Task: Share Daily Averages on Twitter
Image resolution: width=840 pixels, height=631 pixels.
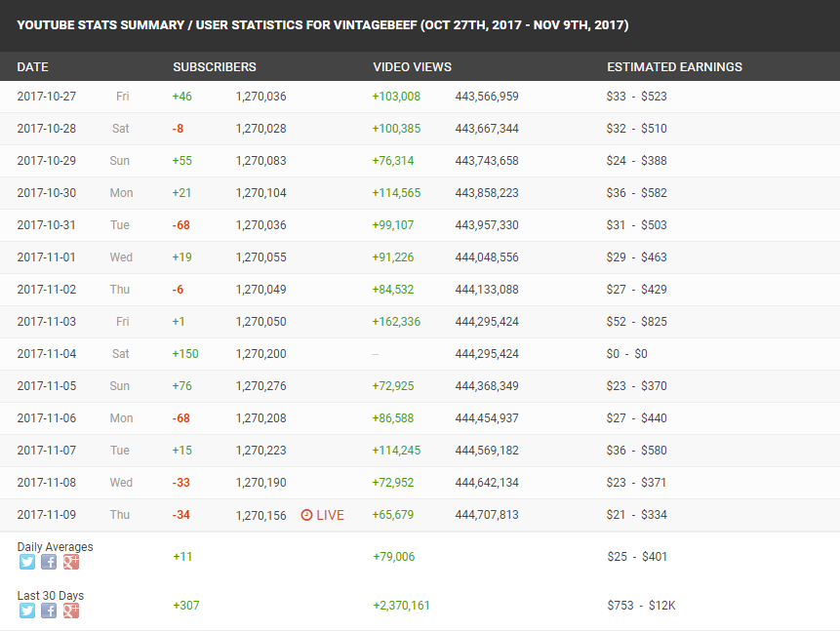Action: (27, 562)
